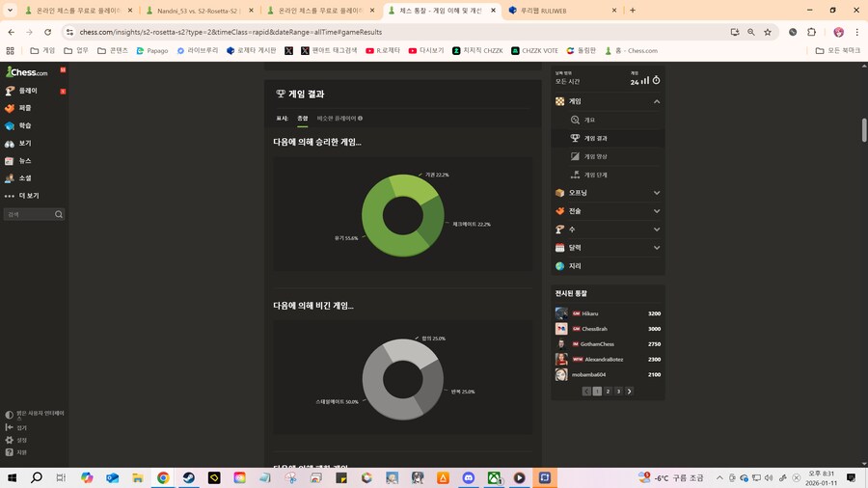The height and width of the screenshot is (488, 868).
Task: Open 설정 (Settings) gear in sidebar
Action: (x=16, y=440)
